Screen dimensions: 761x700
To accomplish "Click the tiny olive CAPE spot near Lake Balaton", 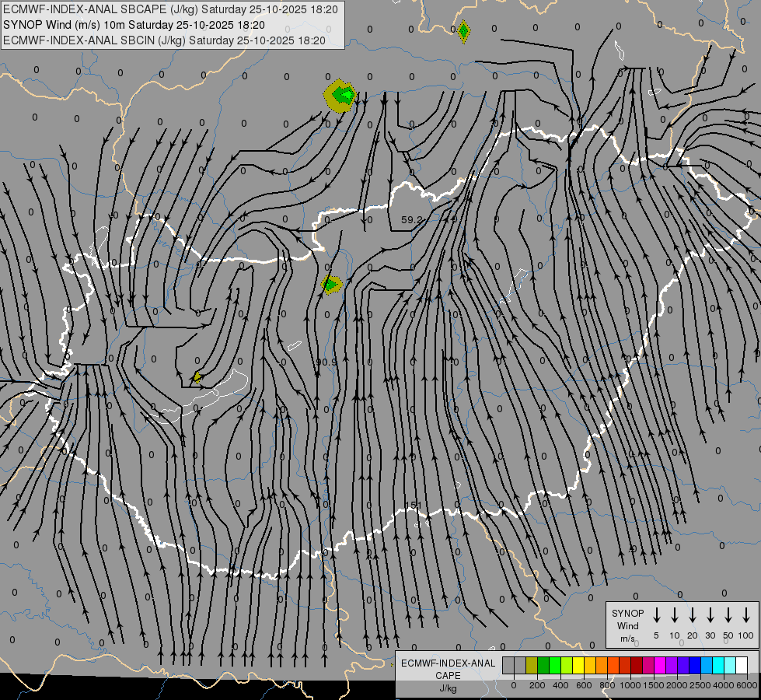I will tap(197, 377).
